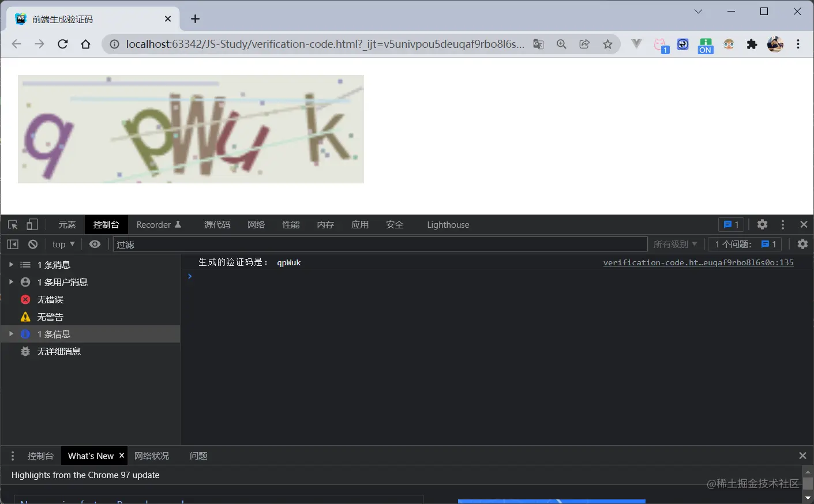Switch to the 问题 drawer tab

(198, 456)
